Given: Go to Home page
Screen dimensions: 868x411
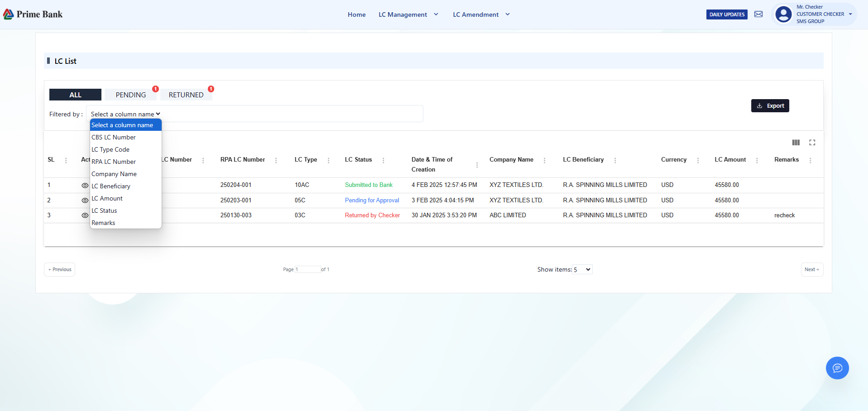Looking at the screenshot, I should click(x=357, y=14).
